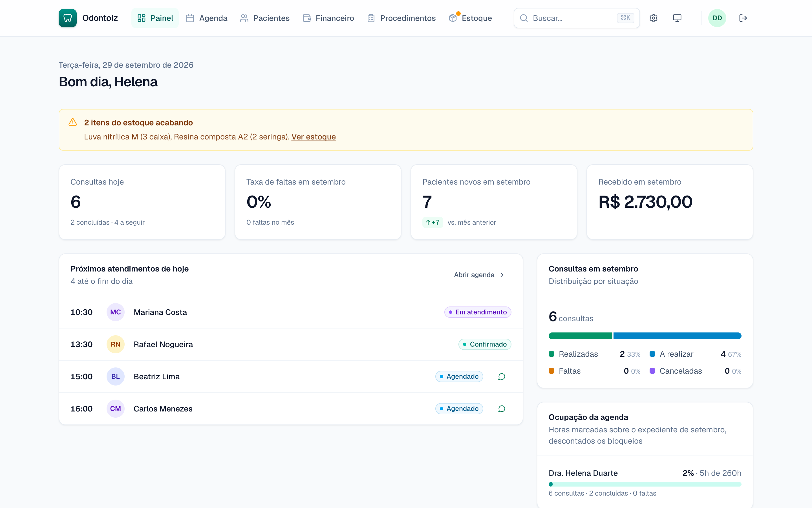This screenshot has height=508, width=812.
Task: Switch to the Financeiro tab
Action: tap(328, 18)
